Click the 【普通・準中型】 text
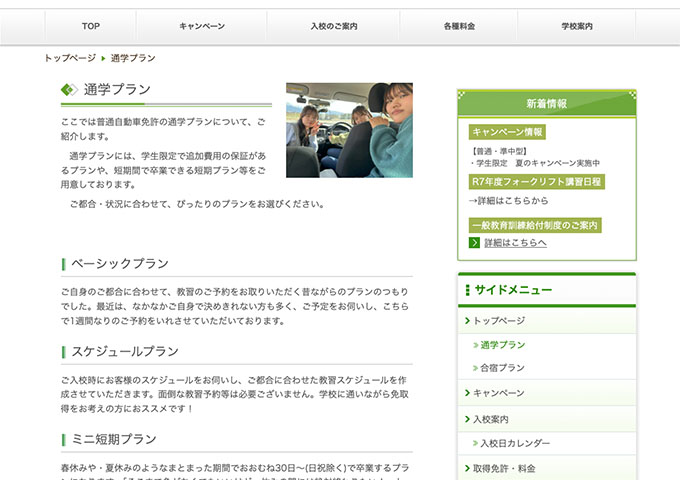 coord(499,151)
